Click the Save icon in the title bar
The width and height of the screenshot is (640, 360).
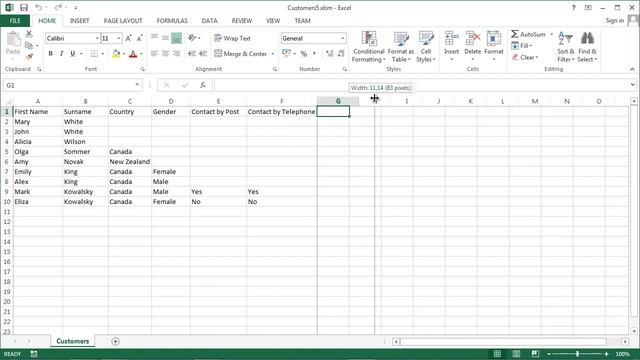tap(24, 8)
